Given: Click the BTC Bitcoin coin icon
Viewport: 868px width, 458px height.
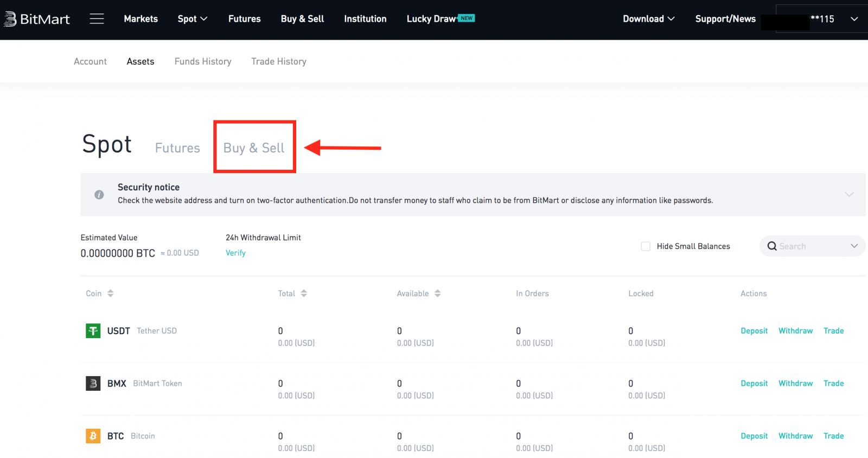Looking at the screenshot, I should [x=93, y=436].
